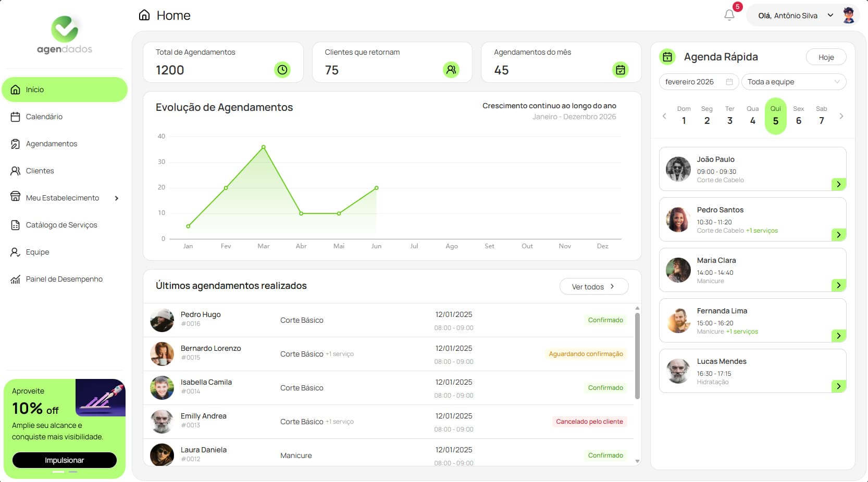Click the Impulsionar button
868x482 pixels.
click(x=65, y=460)
